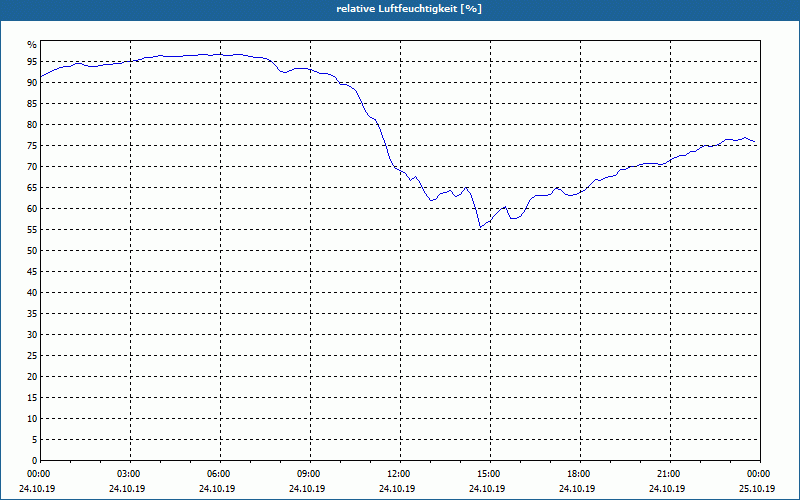Click the 50 value on y-axis

[x=32, y=251]
